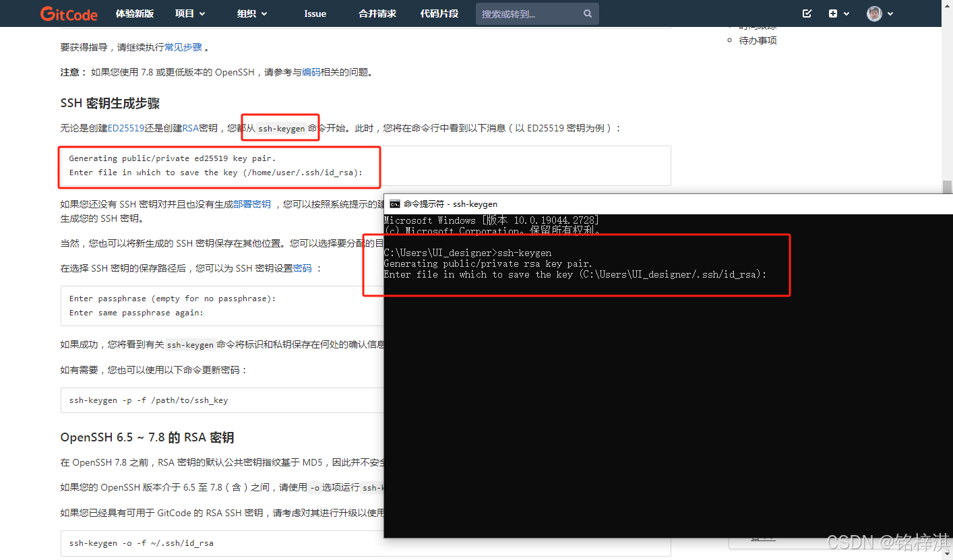Follow the 编码 link
This screenshot has height=560, width=953.
click(311, 72)
